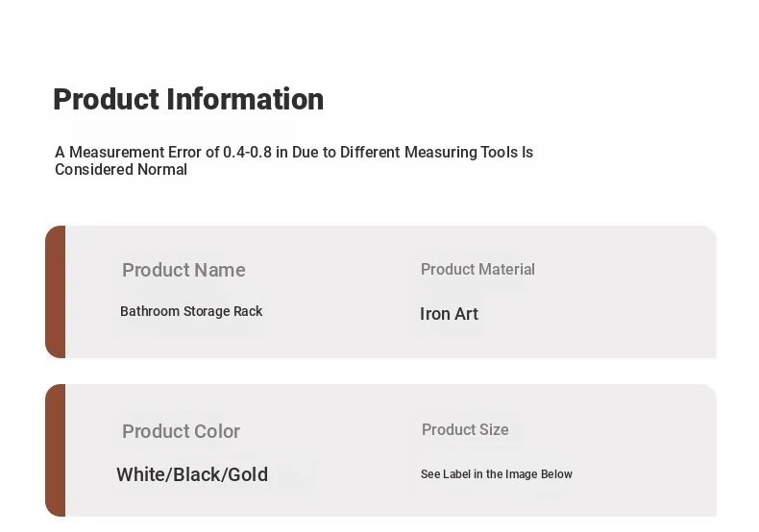Choose 'White' in the color value

pyautogui.click(x=140, y=474)
